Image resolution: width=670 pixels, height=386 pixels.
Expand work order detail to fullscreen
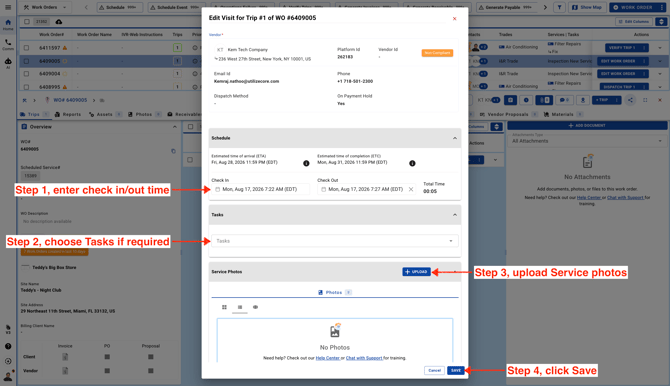point(645,100)
